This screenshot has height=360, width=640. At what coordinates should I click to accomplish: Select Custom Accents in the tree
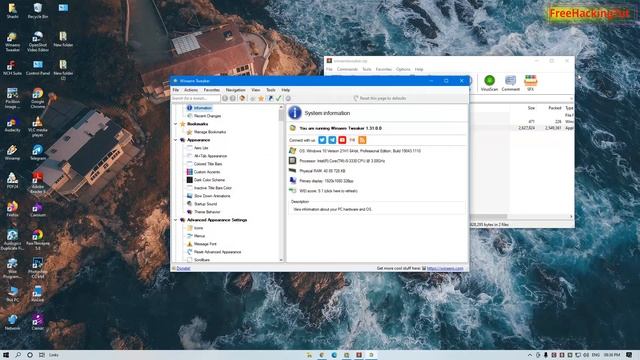(207, 172)
